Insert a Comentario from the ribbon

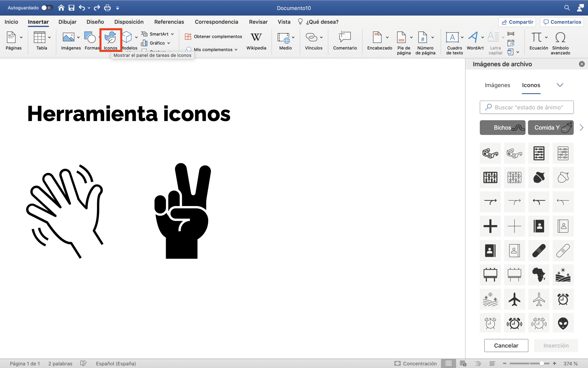[x=345, y=41]
